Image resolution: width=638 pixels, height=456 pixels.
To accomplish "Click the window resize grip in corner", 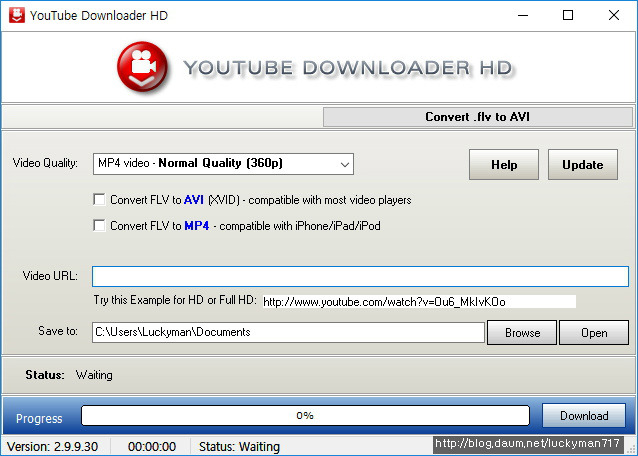I will pos(632,449).
